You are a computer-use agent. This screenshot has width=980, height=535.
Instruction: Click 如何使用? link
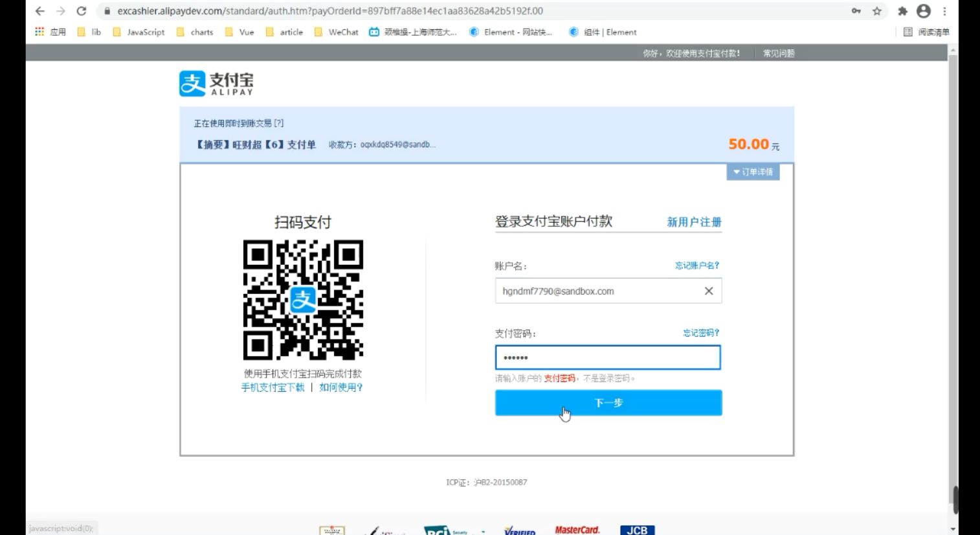coord(340,387)
